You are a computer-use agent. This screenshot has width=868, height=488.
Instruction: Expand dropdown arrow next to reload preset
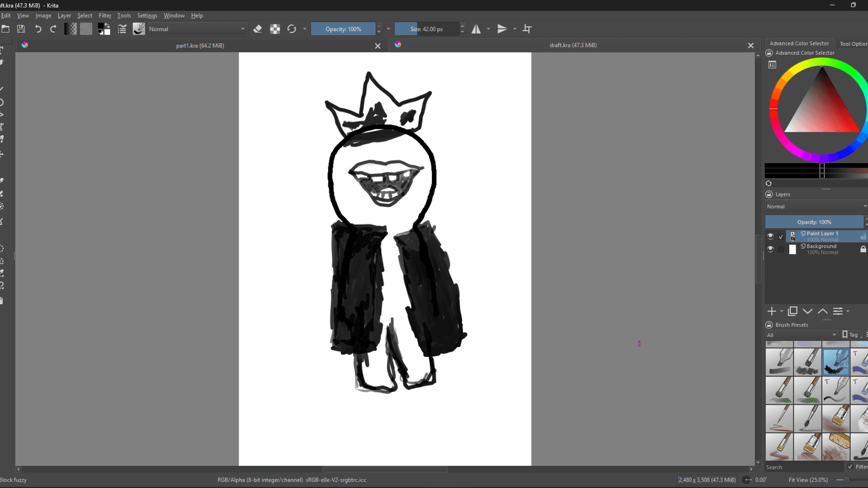click(x=305, y=29)
